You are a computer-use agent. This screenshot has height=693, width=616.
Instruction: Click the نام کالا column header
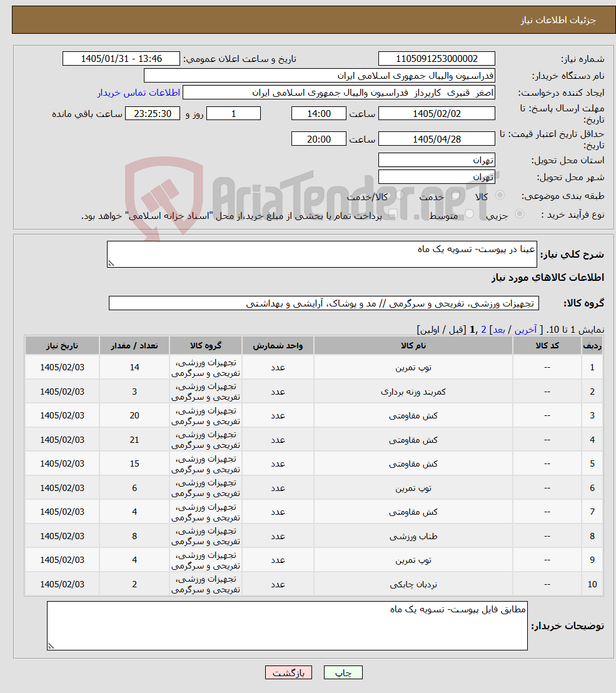click(x=413, y=346)
